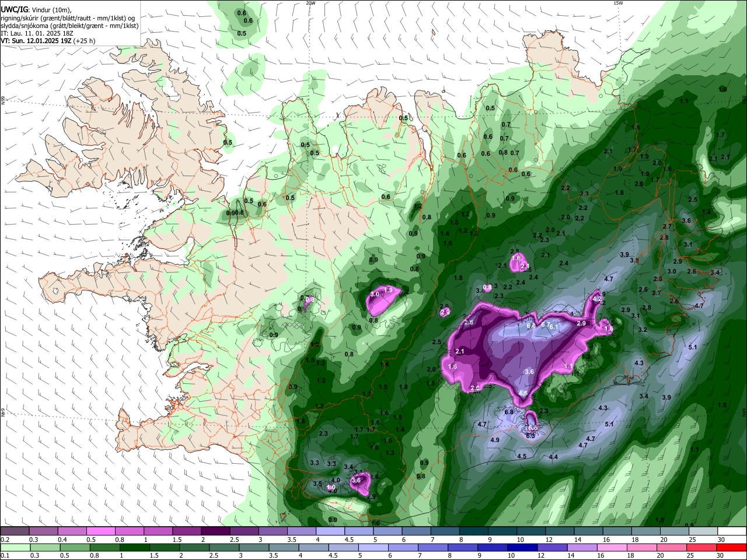Pick the rain legend swatch labeled 0.5
This screenshot has width=747, height=560.
pyautogui.click(x=75, y=547)
